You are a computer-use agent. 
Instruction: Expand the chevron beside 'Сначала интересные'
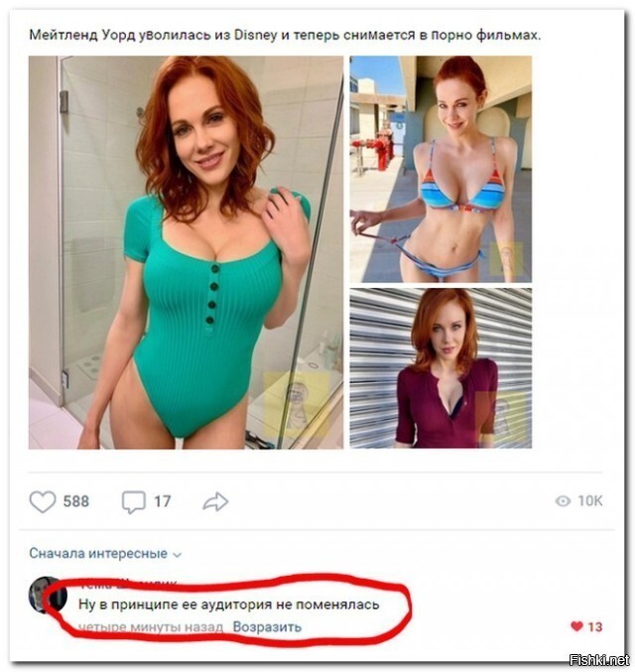click(177, 555)
